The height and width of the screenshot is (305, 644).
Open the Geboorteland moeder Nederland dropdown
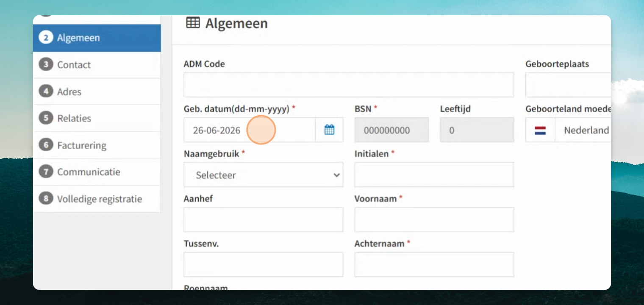pyautogui.click(x=568, y=130)
